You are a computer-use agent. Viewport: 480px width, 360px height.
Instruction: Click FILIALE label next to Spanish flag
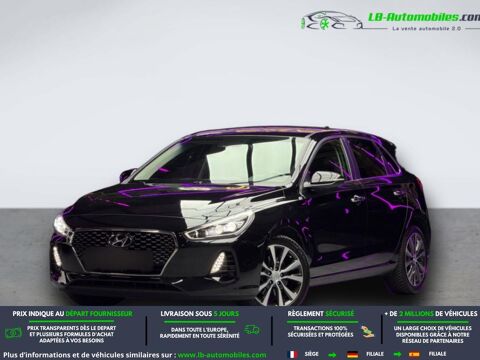point(437,354)
